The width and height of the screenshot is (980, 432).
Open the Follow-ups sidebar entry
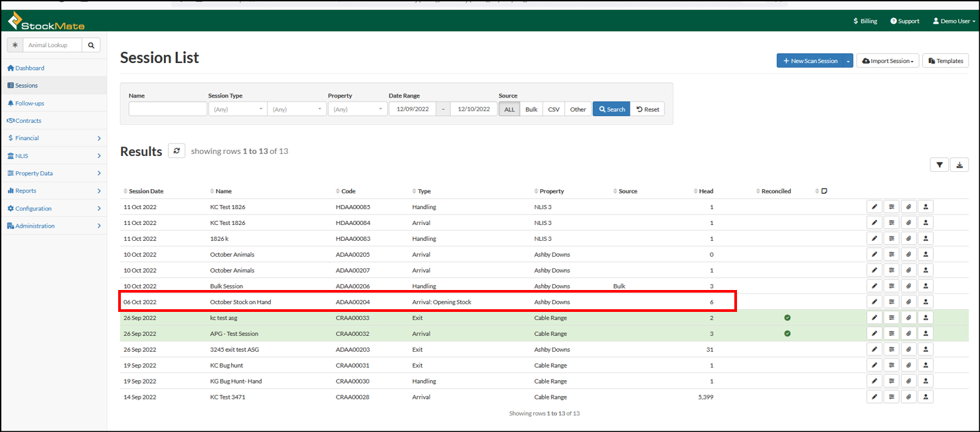click(x=28, y=103)
